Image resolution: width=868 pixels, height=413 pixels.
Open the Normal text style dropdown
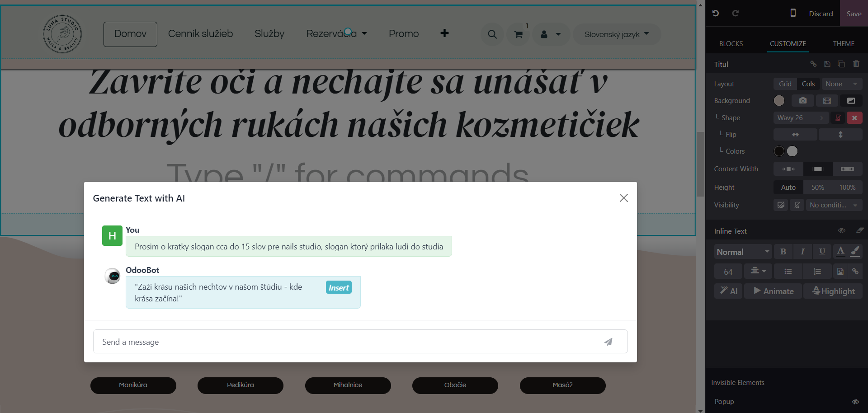(743, 252)
